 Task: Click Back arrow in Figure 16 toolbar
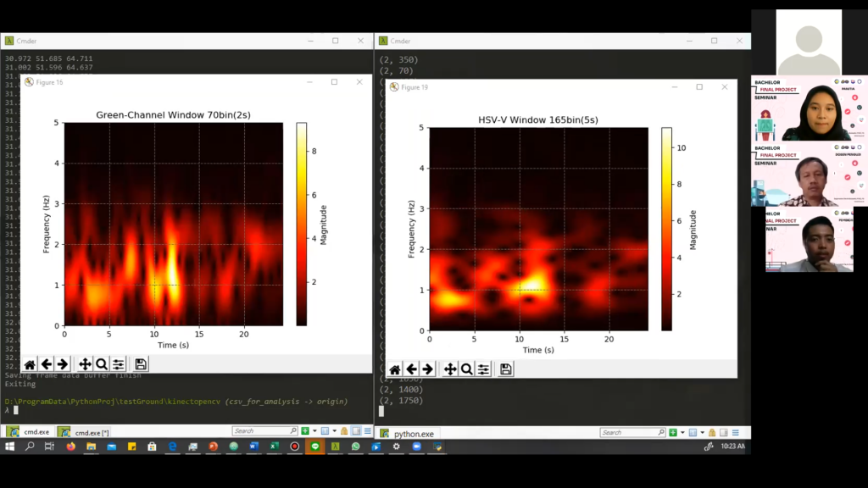point(46,364)
